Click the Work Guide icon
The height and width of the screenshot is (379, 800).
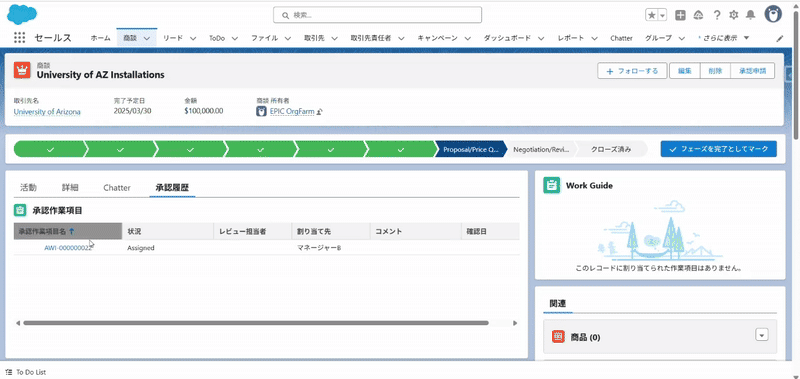[x=551, y=185]
